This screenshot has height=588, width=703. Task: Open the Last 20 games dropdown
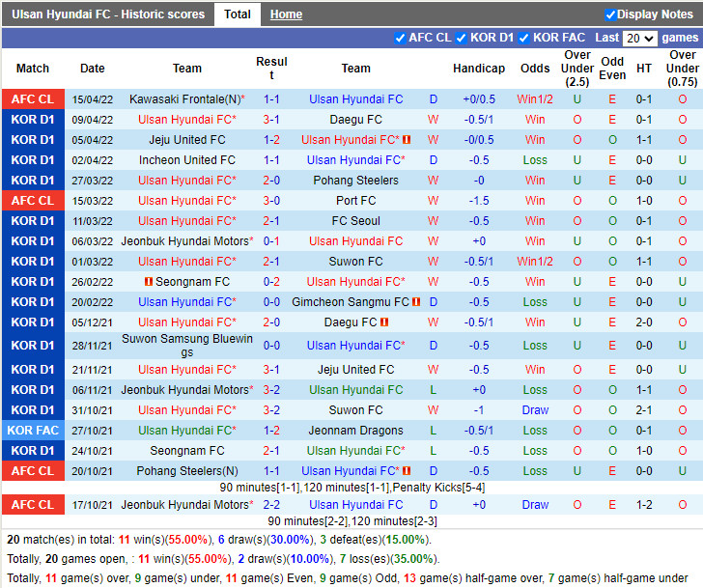(x=638, y=39)
